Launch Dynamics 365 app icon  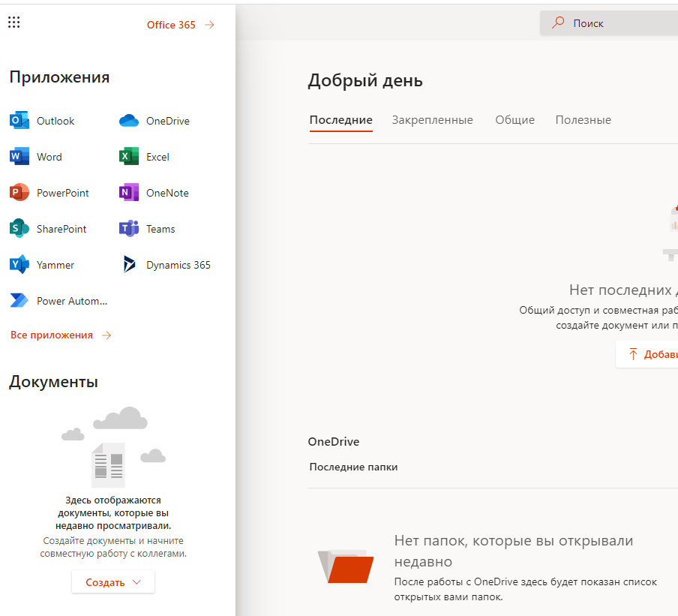pyautogui.click(x=129, y=264)
